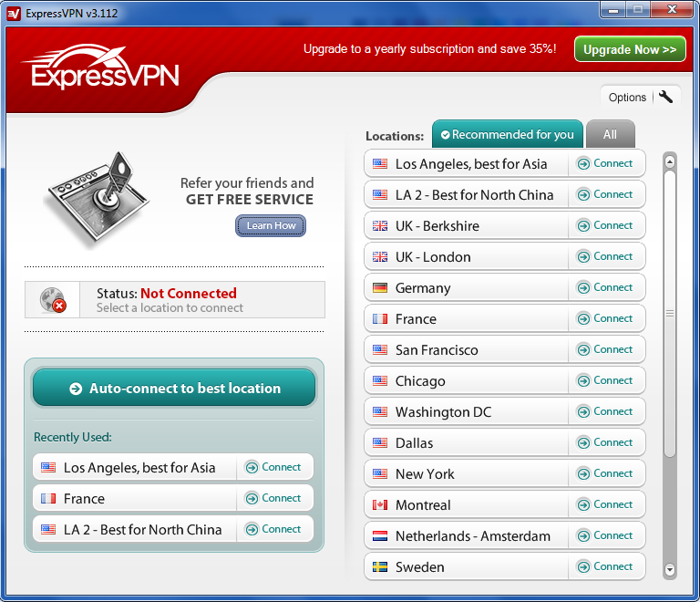This screenshot has width=700, height=602.
Task: Click the UK flag beside UK - Berkshire
Action: point(380,226)
